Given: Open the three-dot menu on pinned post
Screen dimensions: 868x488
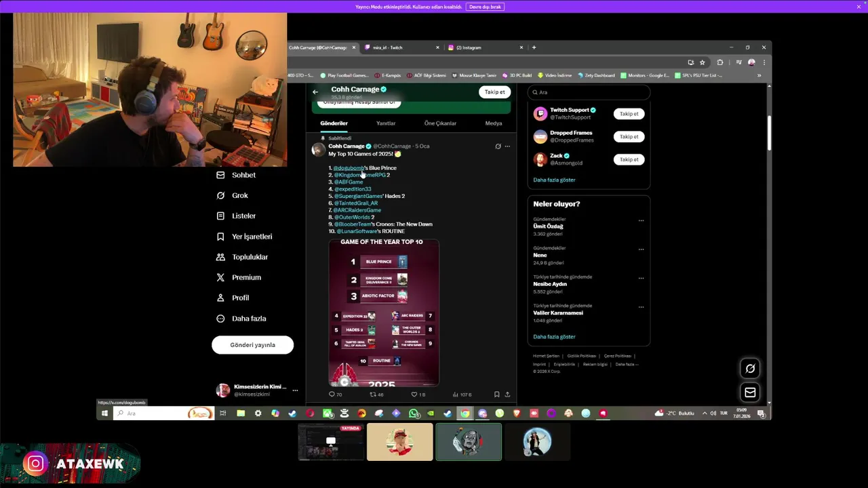Looking at the screenshot, I should [x=507, y=146].
